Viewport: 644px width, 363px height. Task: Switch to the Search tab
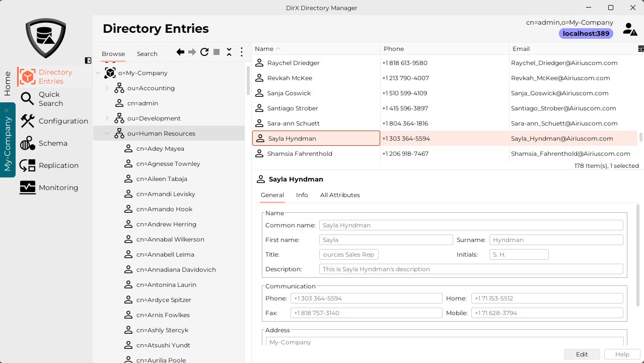(x=147, y=53)
